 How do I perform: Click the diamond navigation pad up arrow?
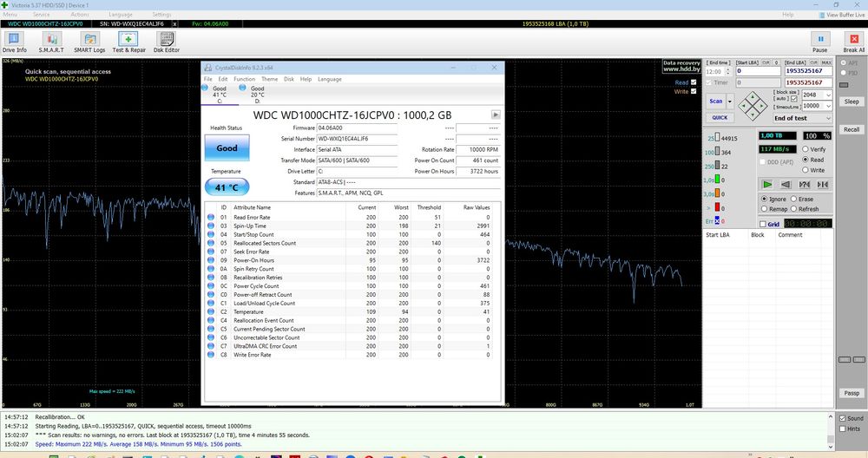click(753, 96)
